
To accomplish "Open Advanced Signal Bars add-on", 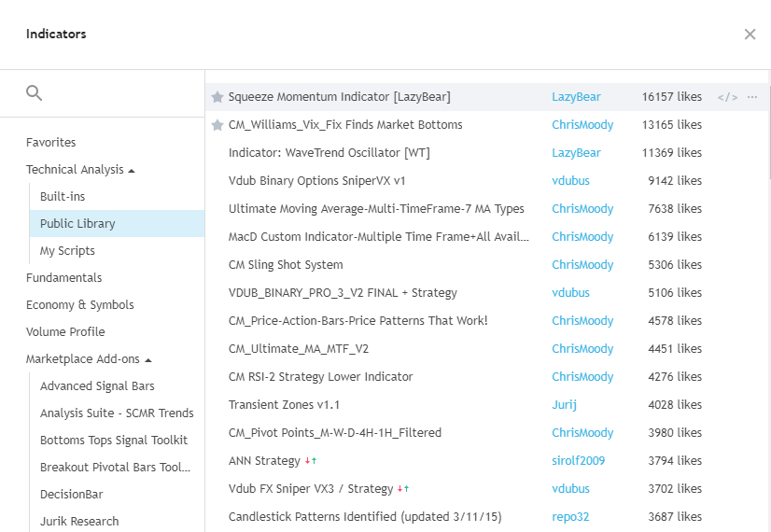I will [x=97, y=386].
